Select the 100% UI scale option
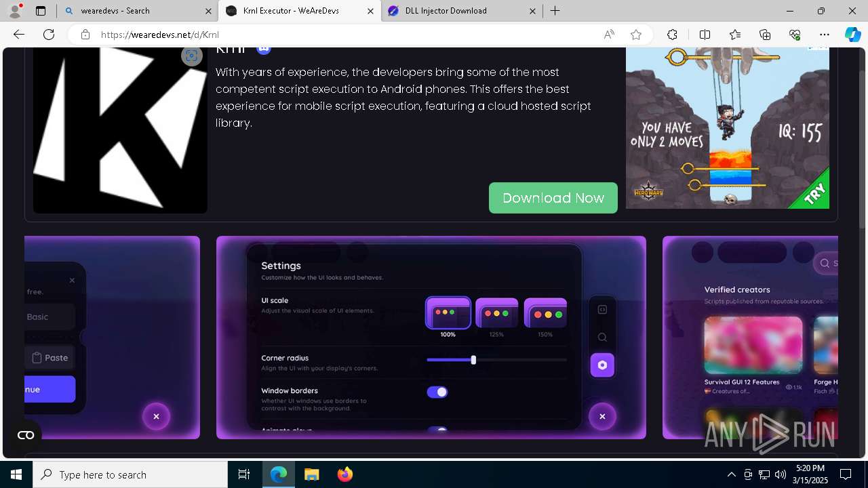The width and height of the screenshot is (868, 488). (x=448, y=317)
